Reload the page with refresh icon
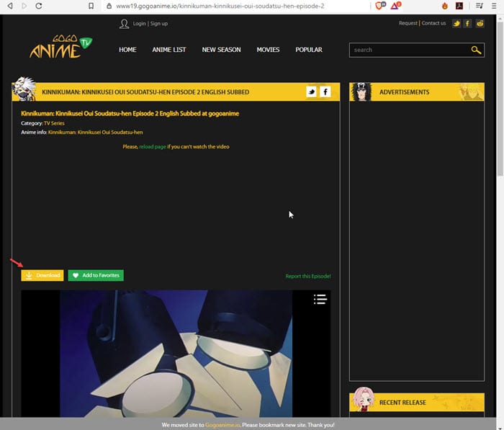 (39, 6)
